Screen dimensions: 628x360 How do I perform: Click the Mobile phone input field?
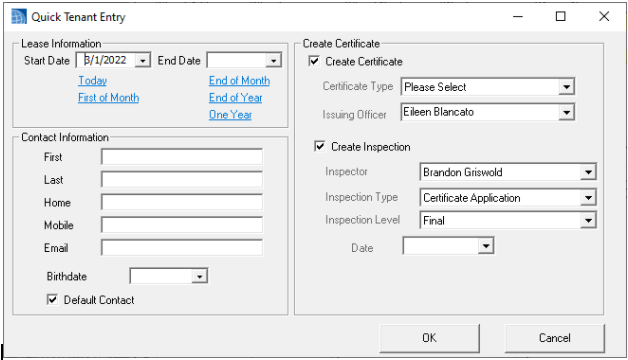[x=182, y=225]
